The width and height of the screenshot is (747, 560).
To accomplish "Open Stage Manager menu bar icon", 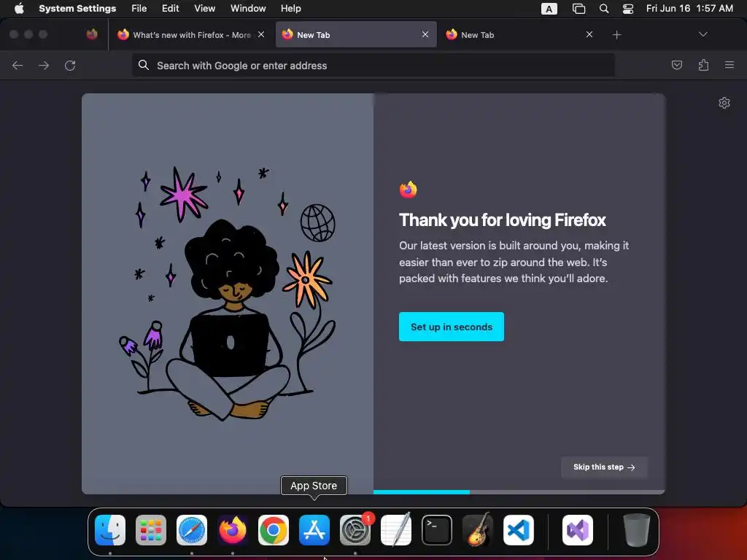I will tap(578, 9).
